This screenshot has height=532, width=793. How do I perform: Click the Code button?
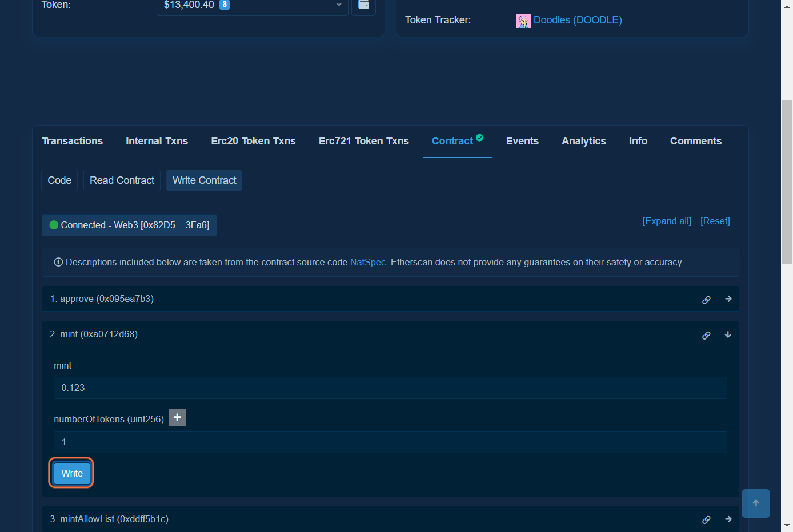tap(59, 180)
